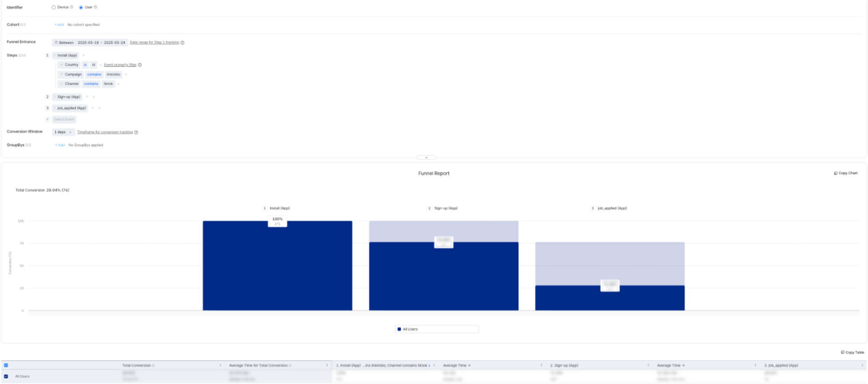This screenshot has height=384, width=868.
Task: Add a cohort with the Add link
Action: pyautogui.click(x=59, y=25)
